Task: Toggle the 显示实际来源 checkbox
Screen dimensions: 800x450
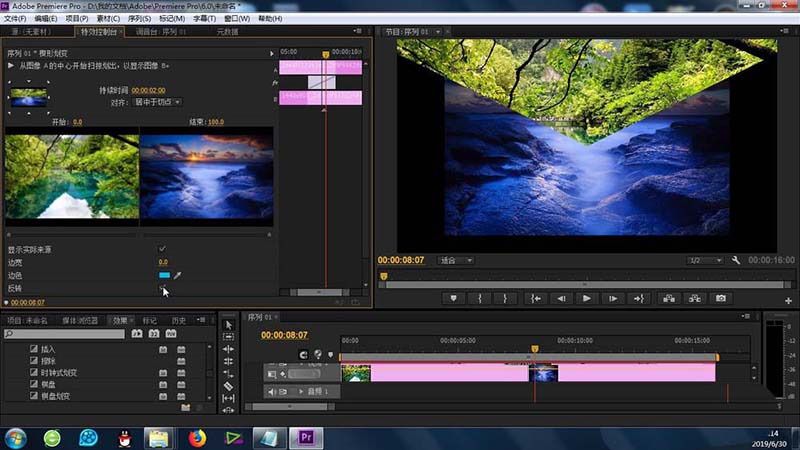Action: [163, 249]
